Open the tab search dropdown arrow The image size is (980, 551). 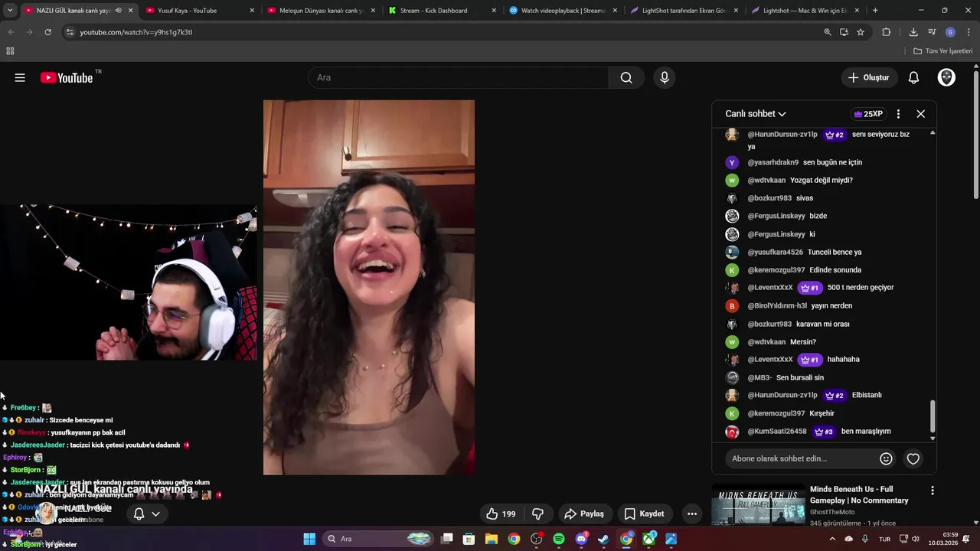coord(10,11)
